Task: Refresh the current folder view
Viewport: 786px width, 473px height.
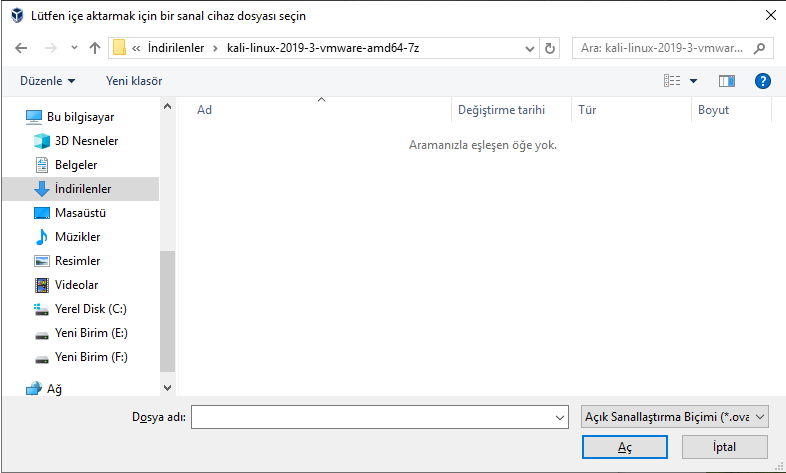Action: pos(550,49)
